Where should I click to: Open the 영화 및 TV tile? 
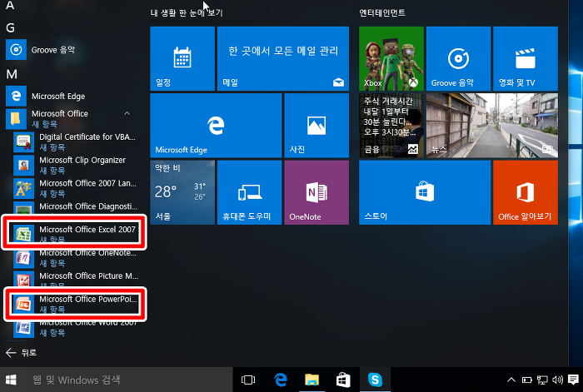pyautogui.click(x=526, y=58)
